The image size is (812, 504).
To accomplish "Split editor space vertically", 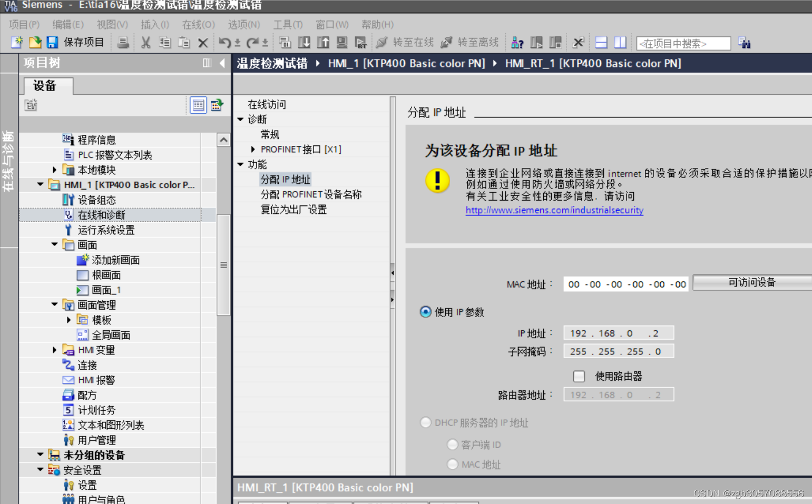I will pyautogui.click(x=620, y=43).
